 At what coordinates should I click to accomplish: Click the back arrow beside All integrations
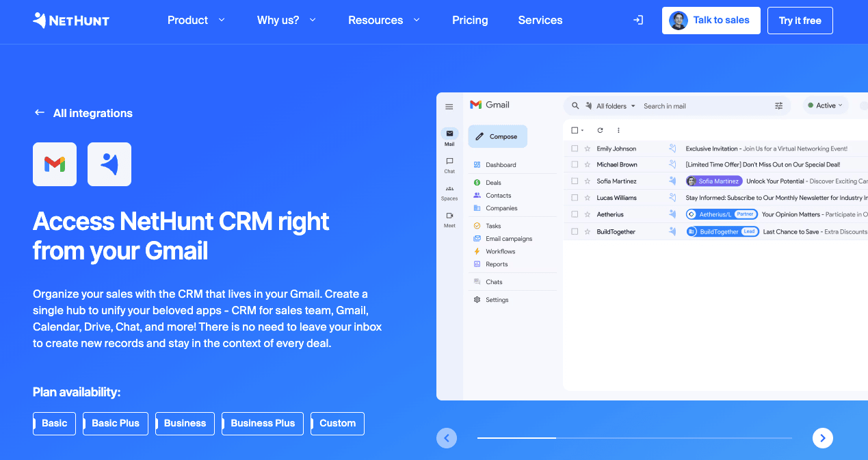tap(40, 113)
